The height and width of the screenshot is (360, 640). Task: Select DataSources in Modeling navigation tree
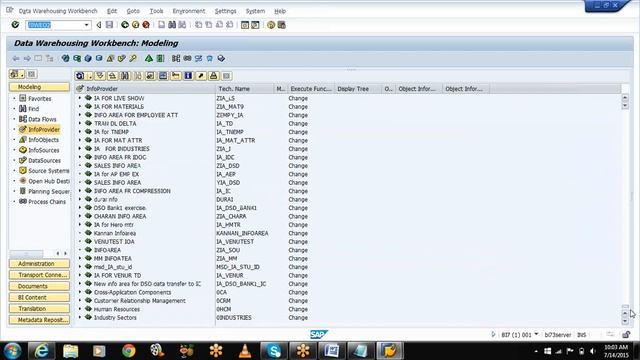[44, 160]
